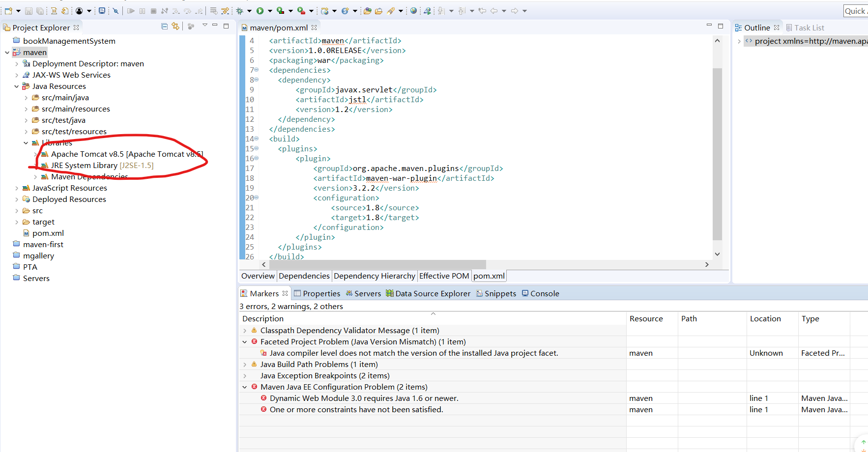Click the New file wizard icon

coord(8,11)
